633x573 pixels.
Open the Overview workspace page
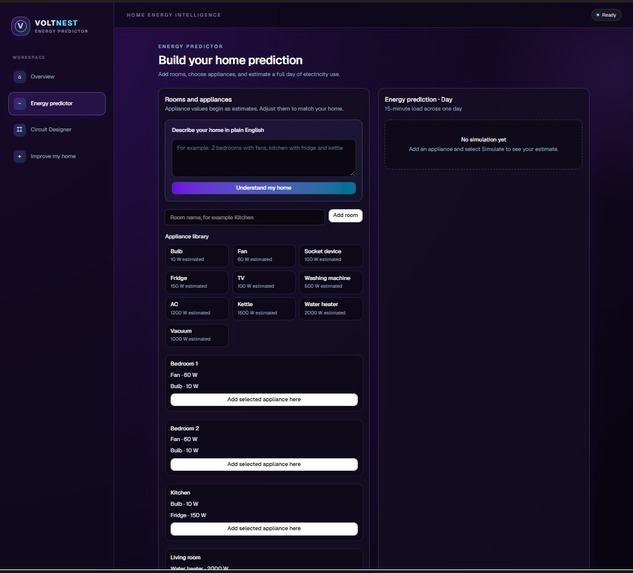[57, 77]
